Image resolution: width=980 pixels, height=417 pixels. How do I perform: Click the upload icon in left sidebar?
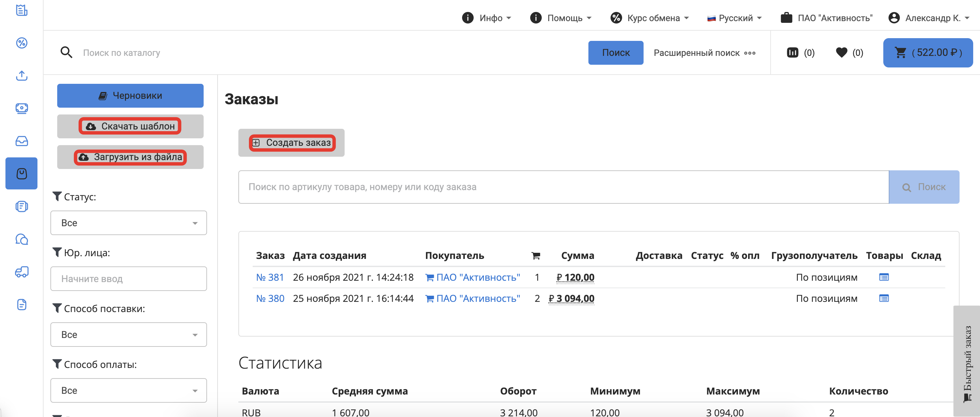[x=22, y=76]
